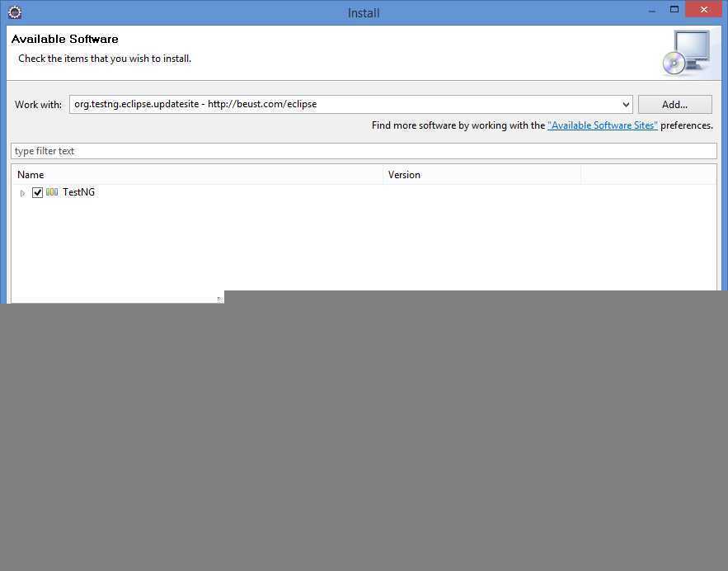The height and width of the screenshot is (571, 728).
Task: Click the Version column header
Action: point(482,175)
